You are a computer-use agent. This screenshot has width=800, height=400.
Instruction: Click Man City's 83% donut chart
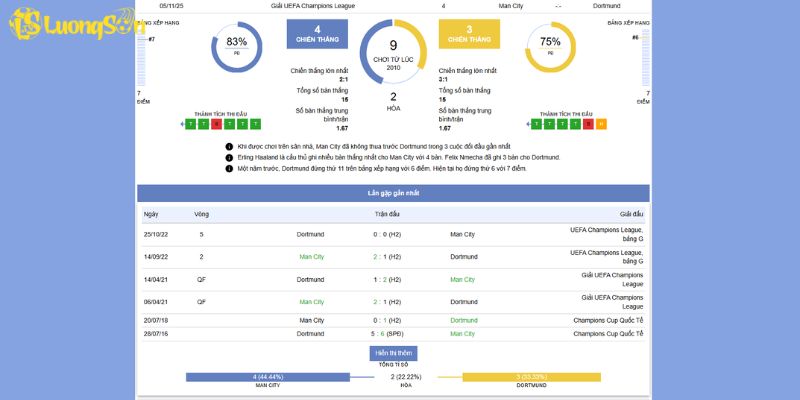(x=237, y=44)
